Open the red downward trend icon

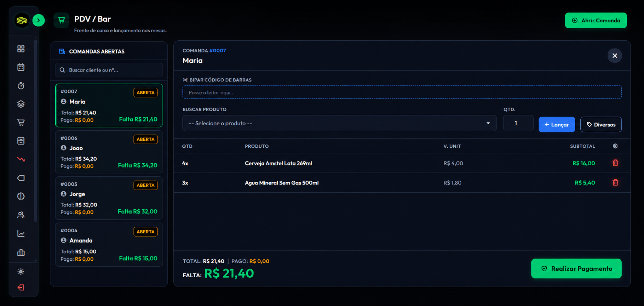[x=21, y=159]
